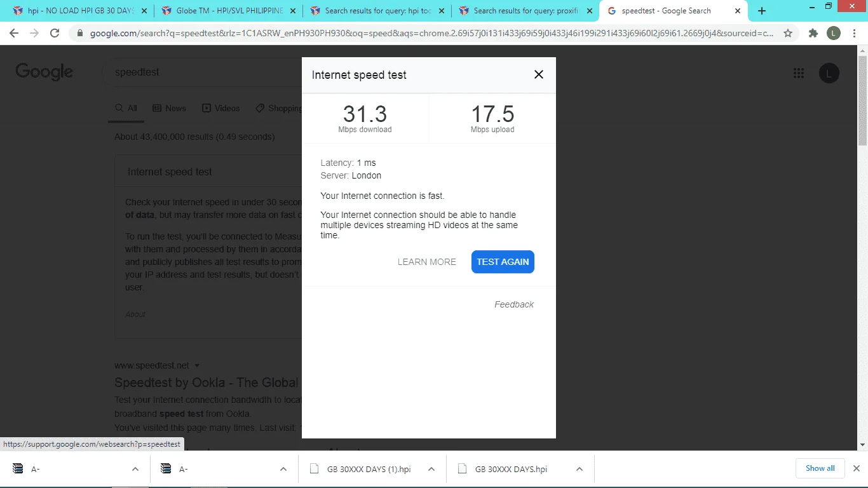
Task: View site security lock icon
Action: (x=80, y=34)
